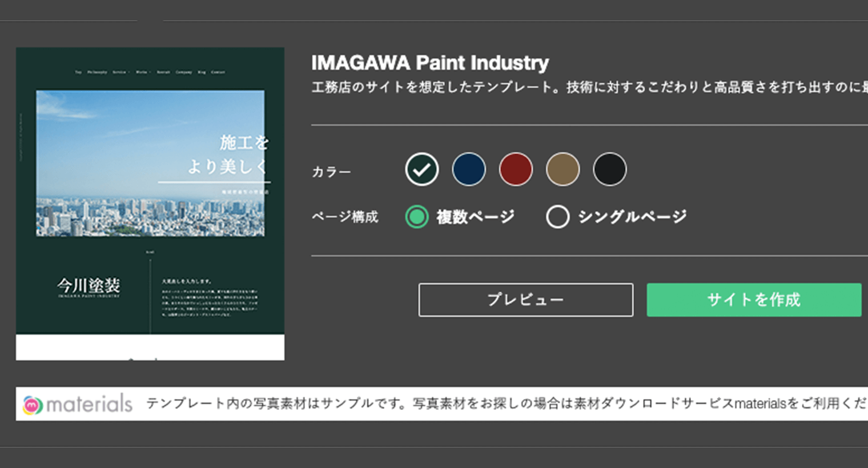Click Top in the preview navigation menu
This screenshot has width=868, height=468.
78,72
